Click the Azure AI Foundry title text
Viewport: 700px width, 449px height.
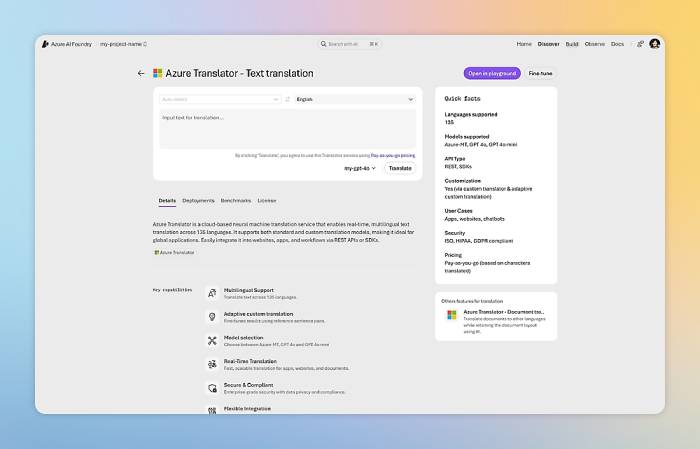(x=71, y=44)
